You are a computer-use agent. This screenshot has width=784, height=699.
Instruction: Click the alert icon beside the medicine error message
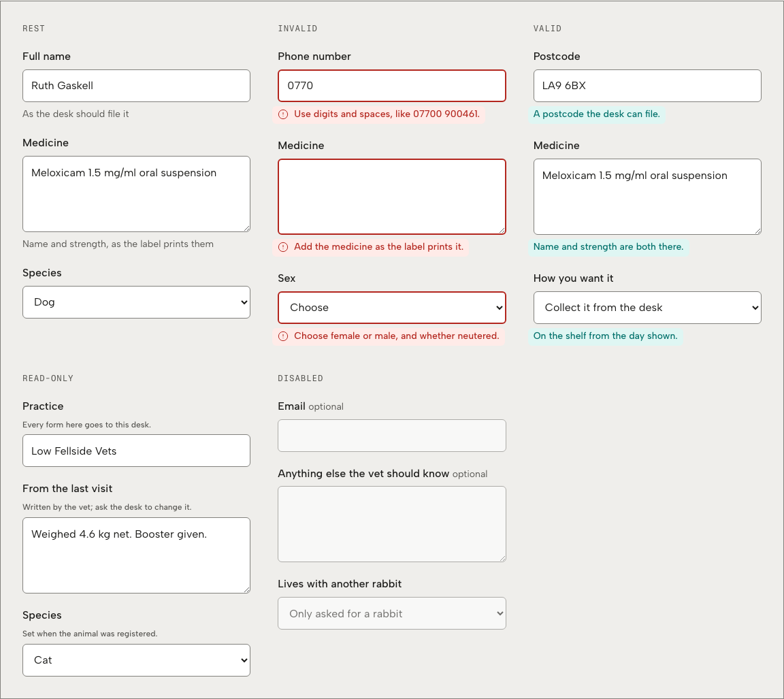283,247
